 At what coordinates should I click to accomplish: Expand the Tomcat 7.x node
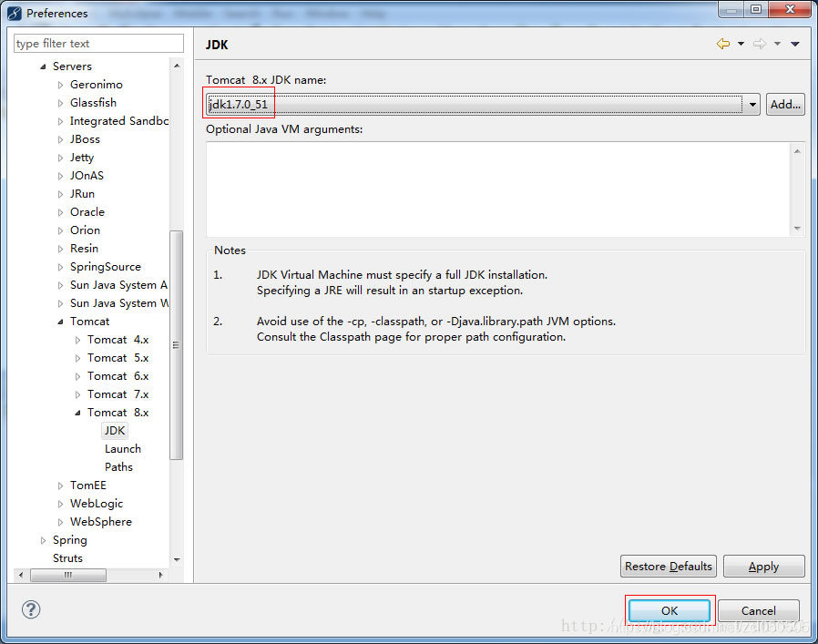click(77, 395)
